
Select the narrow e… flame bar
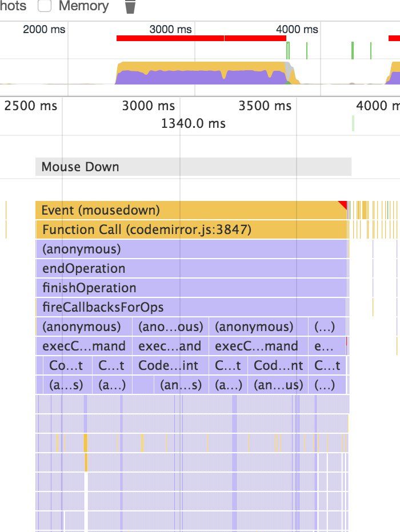[x=320, y=346]
